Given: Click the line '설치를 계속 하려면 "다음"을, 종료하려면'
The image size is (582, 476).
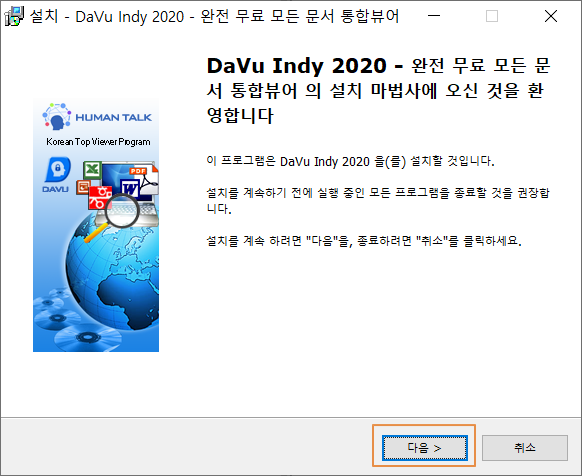Looking at the screenshot, I should pyautogui.click(x=309, y=241).
